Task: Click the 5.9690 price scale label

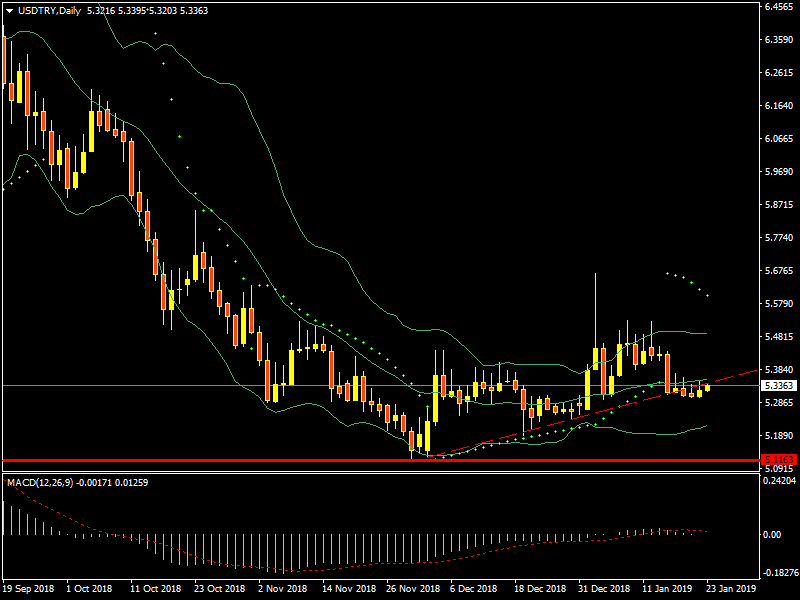Action: pos(779,172)
